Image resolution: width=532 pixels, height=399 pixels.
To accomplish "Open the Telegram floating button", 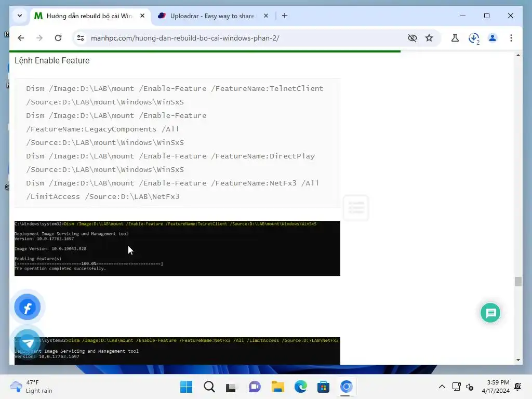I will point(28,343).
